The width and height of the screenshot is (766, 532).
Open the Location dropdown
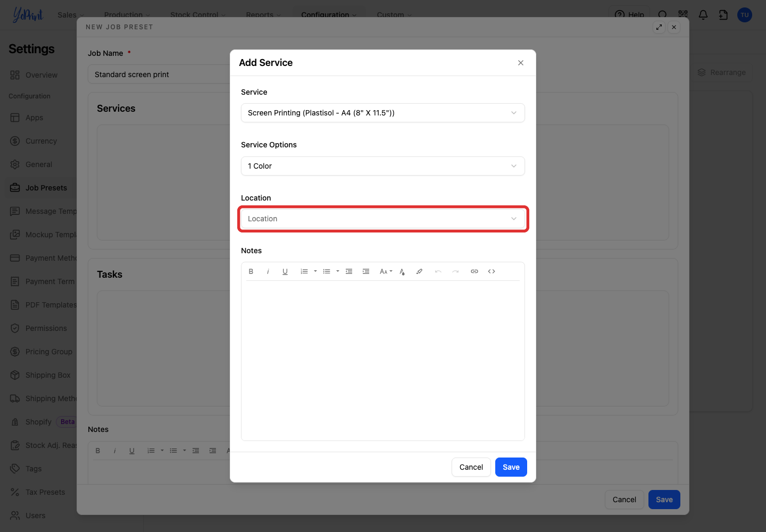tap(383, 219)
